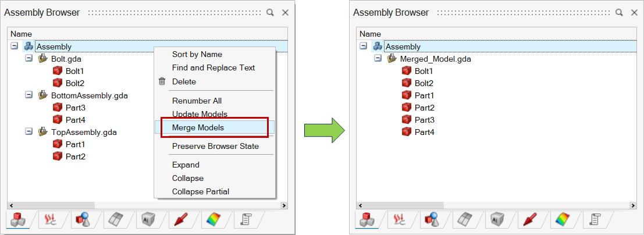The image size is (644, 235).
Task: Click the trash icon beside Delete
Action: (x=162, y=81)
